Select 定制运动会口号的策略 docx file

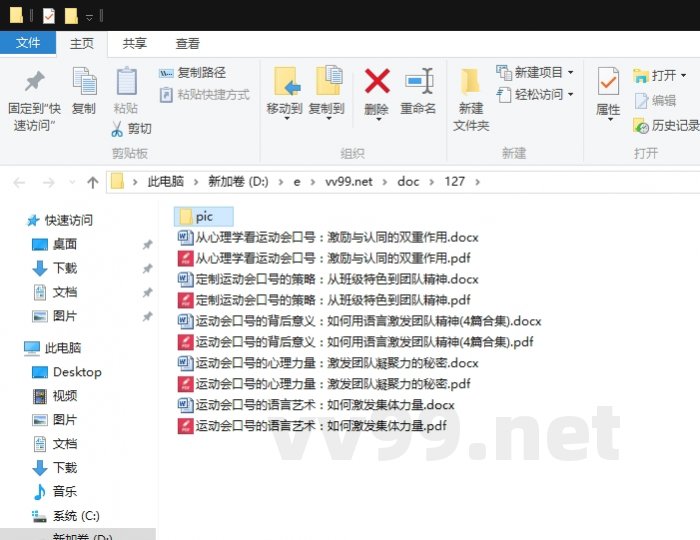pyautogui.click(x=328, y=279)
